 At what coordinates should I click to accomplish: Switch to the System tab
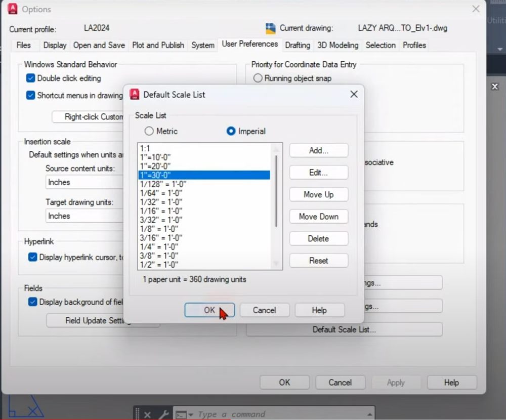(203, 45)
